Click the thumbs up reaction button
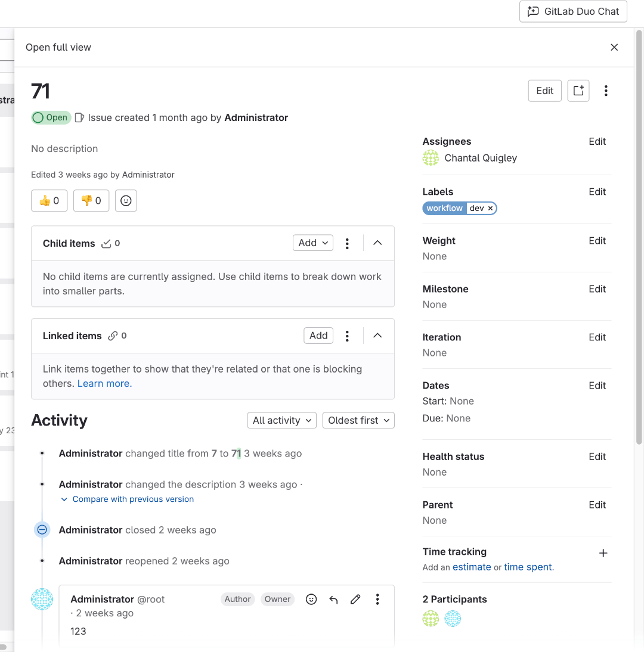Screen dimensions: 644x652 pos(49,201)
